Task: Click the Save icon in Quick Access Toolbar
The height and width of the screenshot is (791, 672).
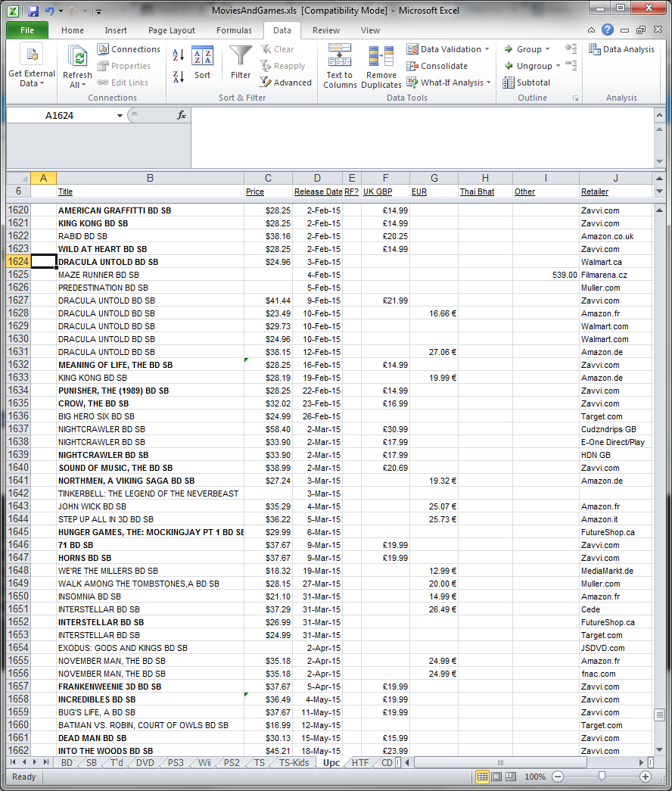Action: click(33, 11)
